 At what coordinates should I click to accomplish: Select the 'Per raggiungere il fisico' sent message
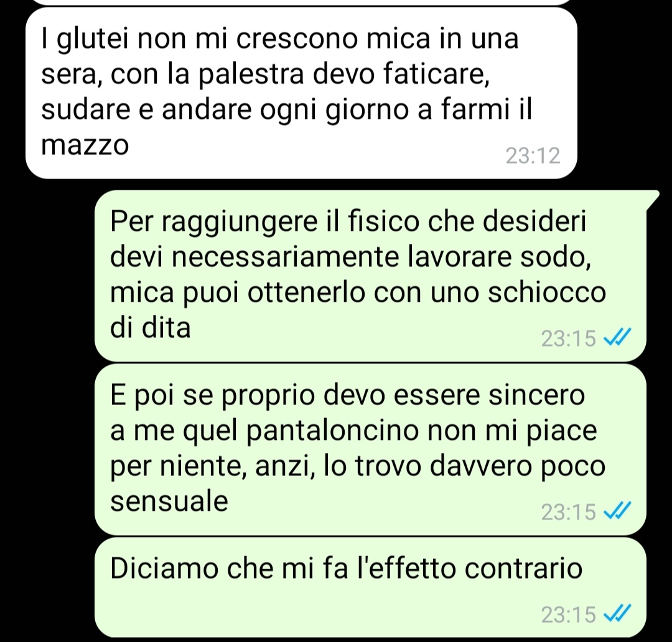pyautogui.click(x=370, y=276)
